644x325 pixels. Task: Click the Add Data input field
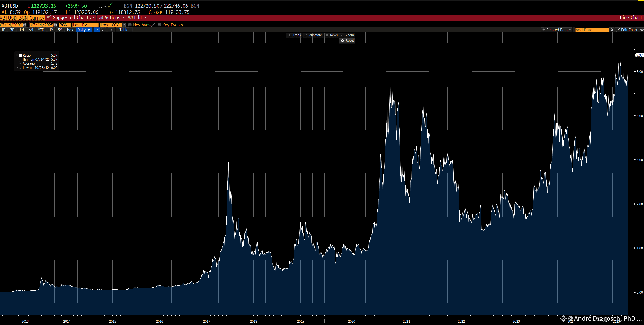click(x=592, y=30)
